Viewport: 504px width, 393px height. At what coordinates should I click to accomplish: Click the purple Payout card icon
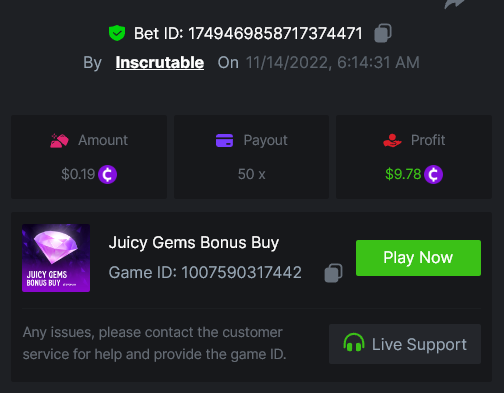(224, 140)
